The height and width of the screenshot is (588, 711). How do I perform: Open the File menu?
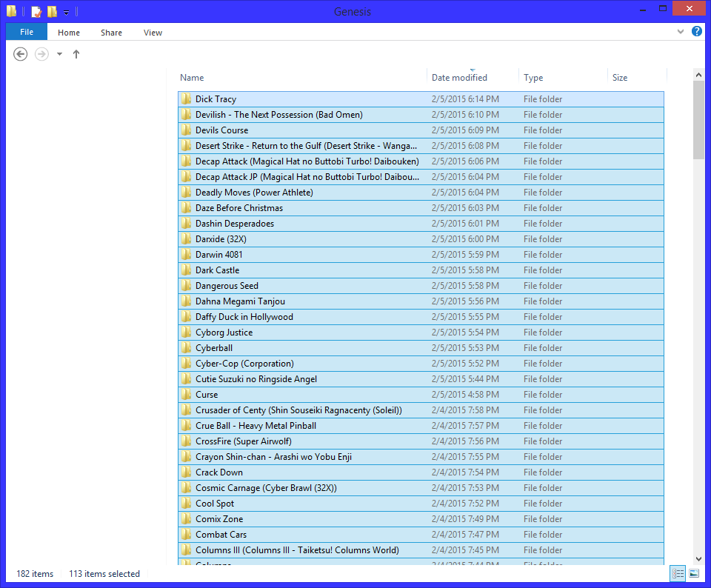tap(26, 32)
